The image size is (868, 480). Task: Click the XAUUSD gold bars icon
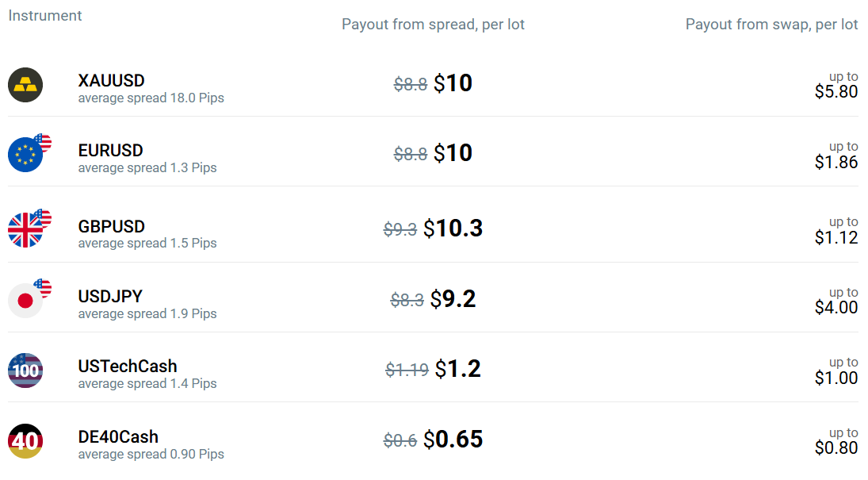pos(25,85)
